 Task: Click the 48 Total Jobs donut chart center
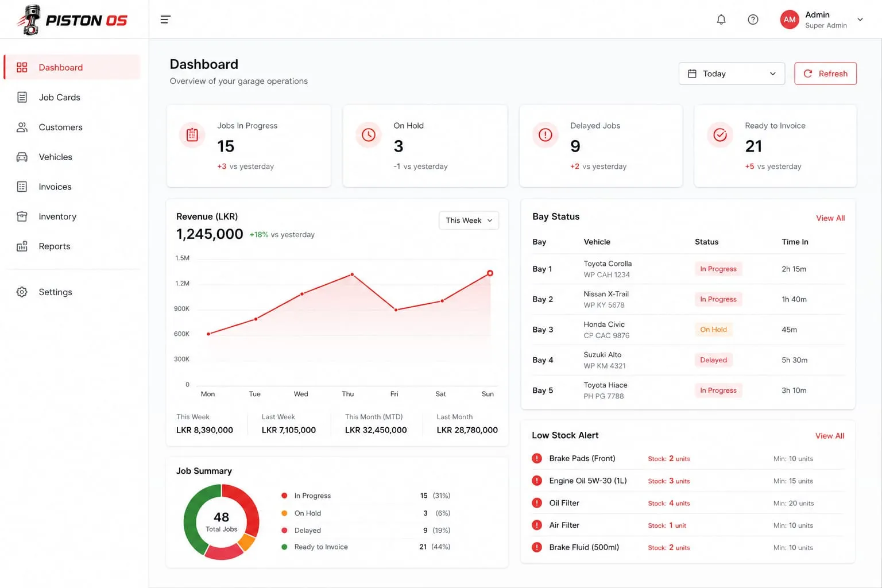(x=221, y=522)
